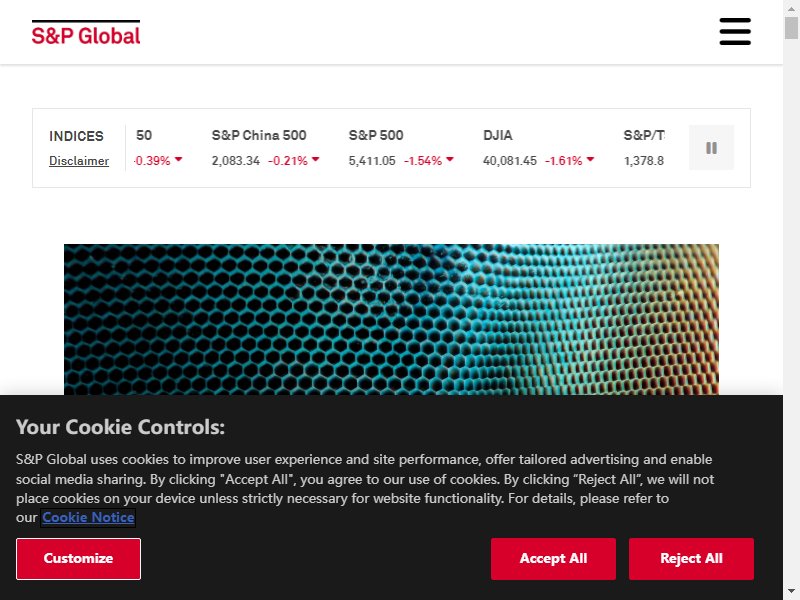Accept All cookies
The width and height of the screenshot is (800, 600).
click(553, 559)
